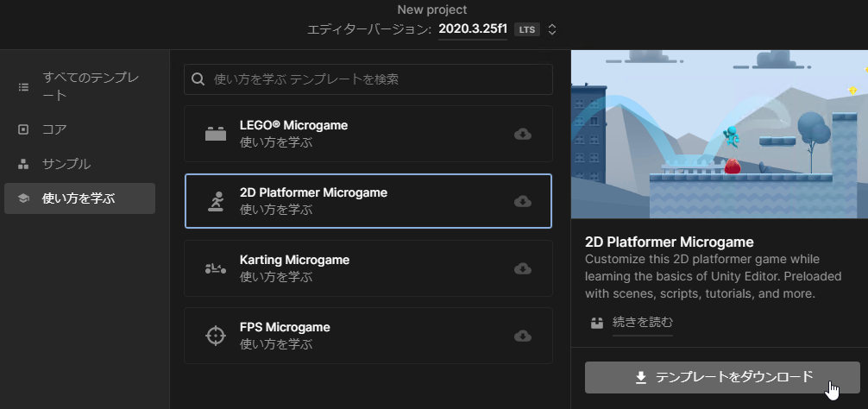Viewport: 868px width, 409px height.
Task: Click the テンプレートをダウンロード button
Action: click(722, 377)
